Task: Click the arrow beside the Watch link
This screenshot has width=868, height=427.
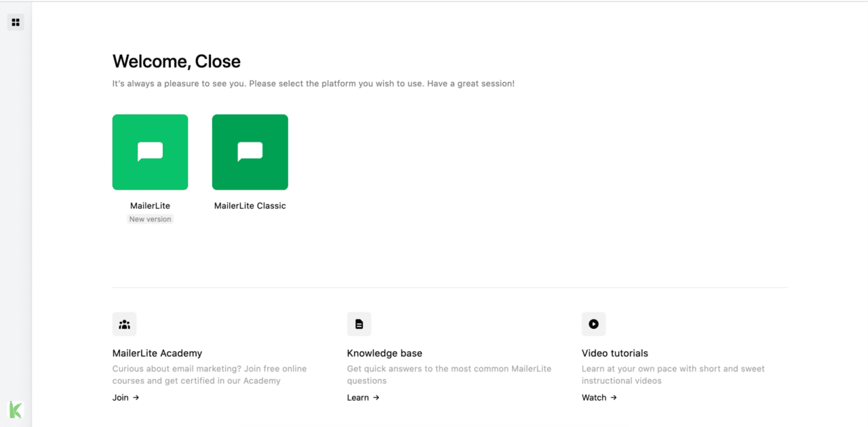Action: coord(613,397)
